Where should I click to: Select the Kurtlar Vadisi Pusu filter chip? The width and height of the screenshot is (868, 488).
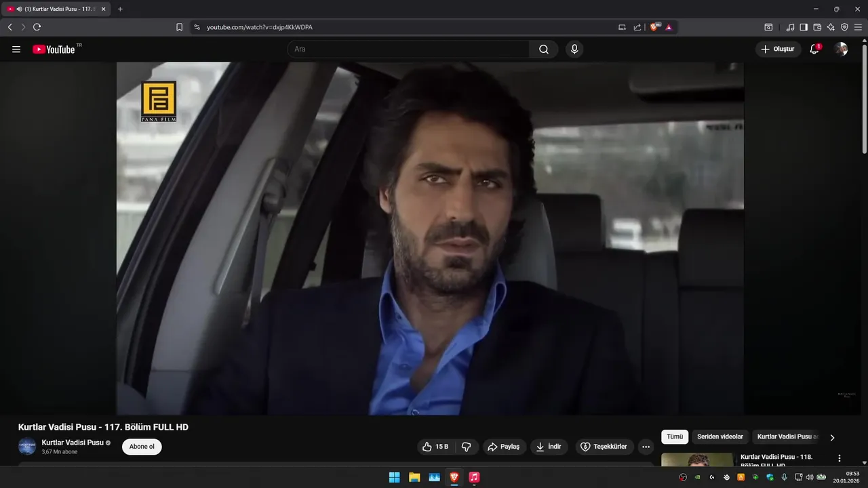point(787,437)
